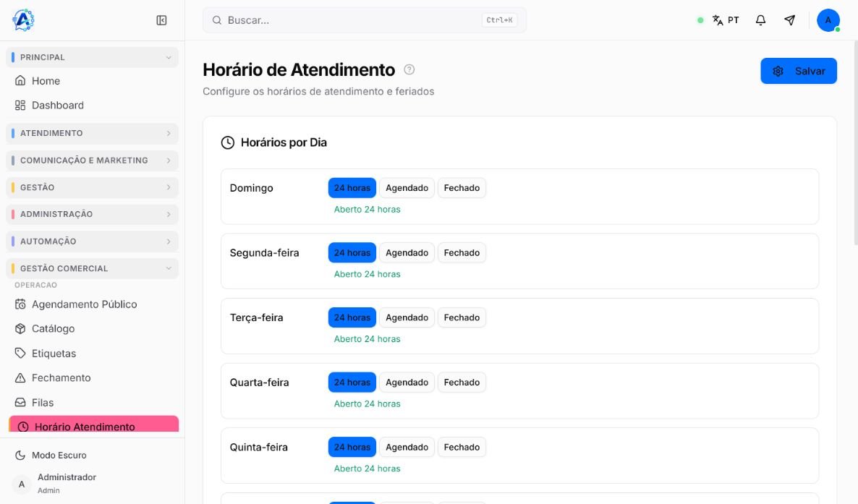Open the Fechamento page

92,377
